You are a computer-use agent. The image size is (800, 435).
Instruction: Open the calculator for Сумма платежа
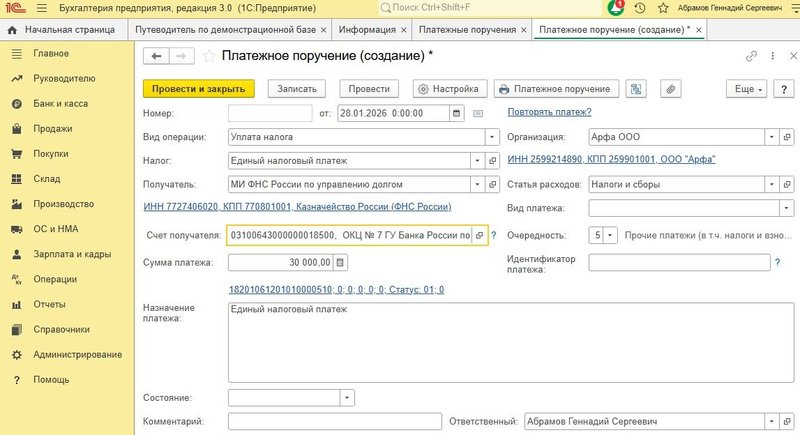340,263
